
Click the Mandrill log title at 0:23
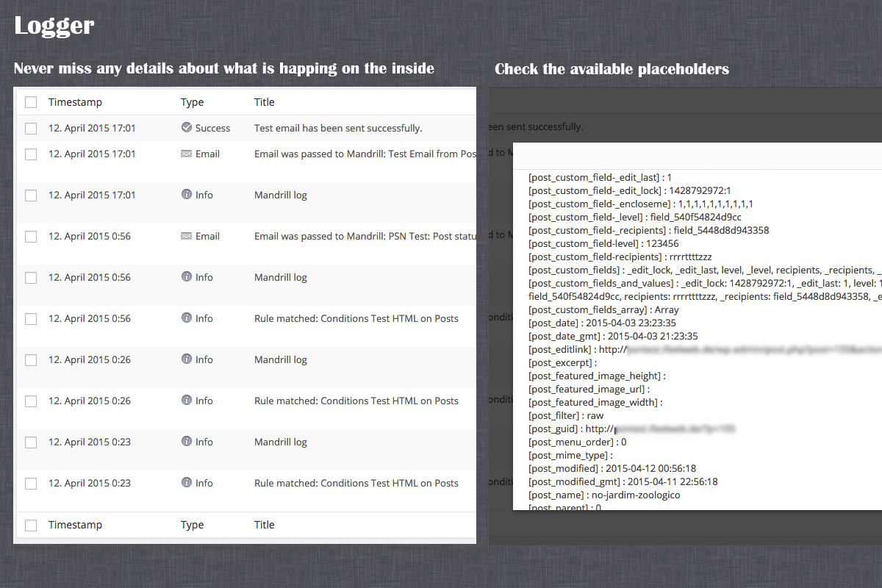pyautogui.click(x=280, y=442)
